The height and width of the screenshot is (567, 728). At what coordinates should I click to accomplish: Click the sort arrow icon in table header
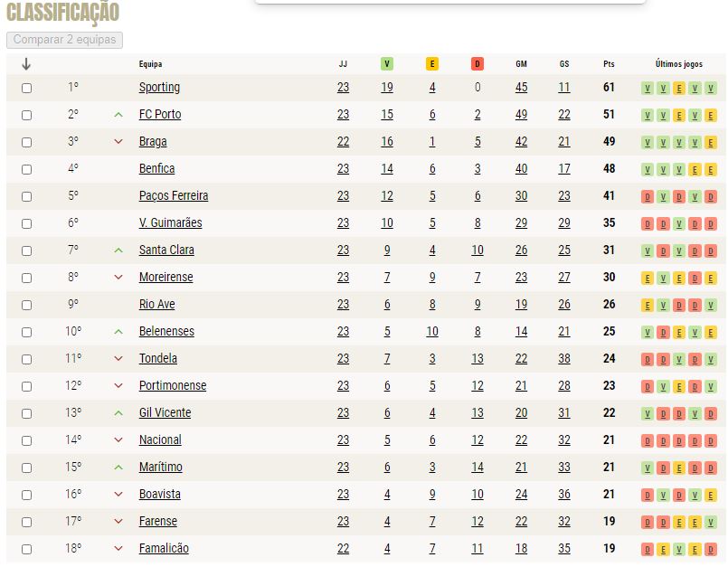(26, 64)
